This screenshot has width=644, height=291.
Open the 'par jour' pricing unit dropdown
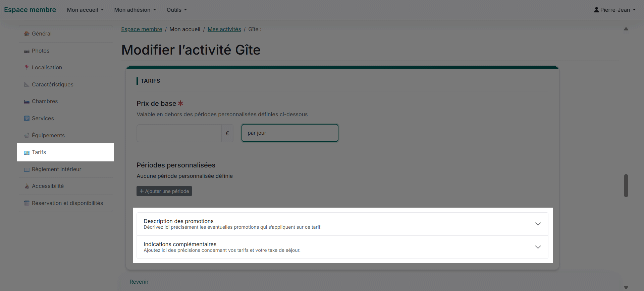click(x=290, y=133)
